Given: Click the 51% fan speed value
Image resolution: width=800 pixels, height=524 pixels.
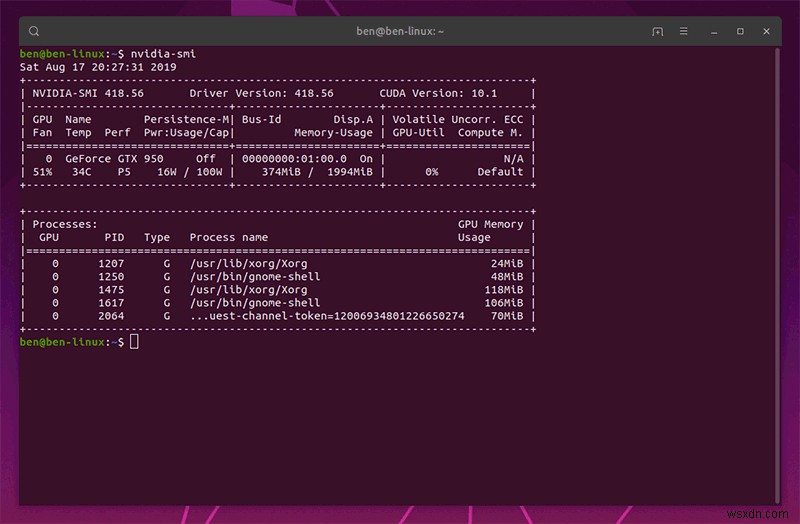Looking at the screenshot, I should [x=42, y=172].
